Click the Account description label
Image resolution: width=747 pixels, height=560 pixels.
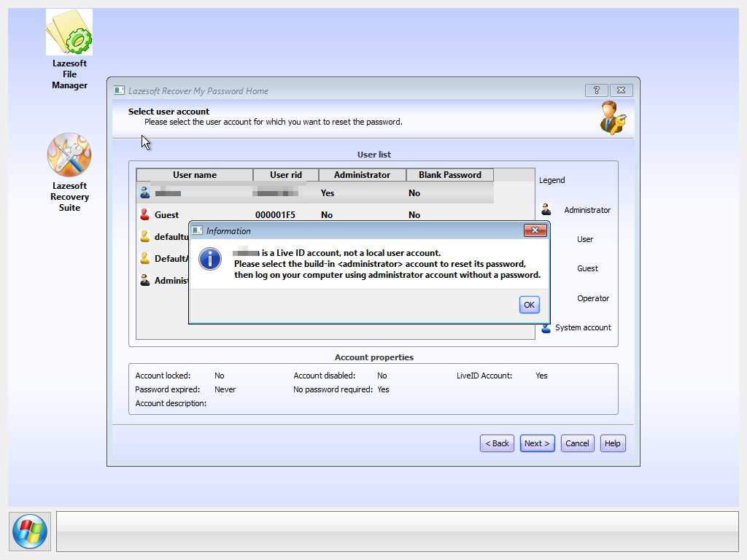(171, 403)
